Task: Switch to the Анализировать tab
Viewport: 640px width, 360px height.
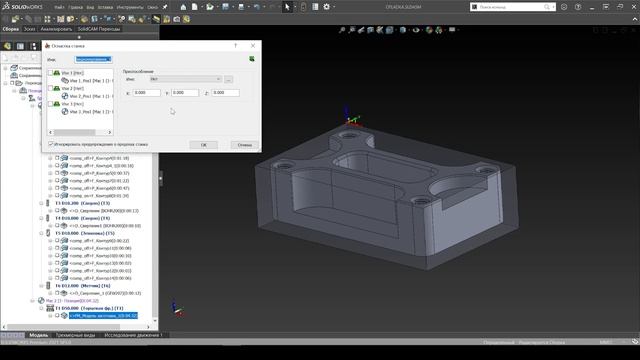Action: pos(56,29)
